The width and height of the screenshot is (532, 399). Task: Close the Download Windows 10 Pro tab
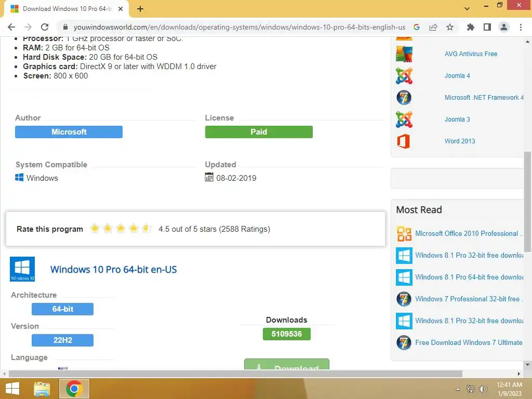121,9
